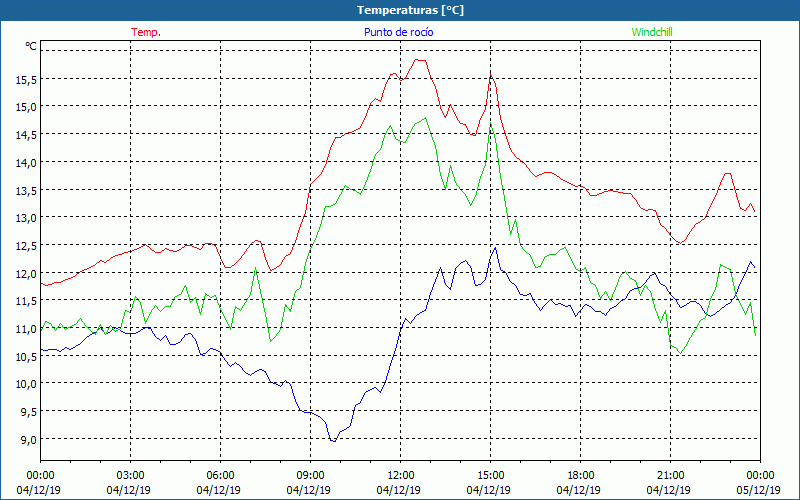800x500 pixels.
Task: Select the red 'Temp.' legend label
Action: (146, 32)
